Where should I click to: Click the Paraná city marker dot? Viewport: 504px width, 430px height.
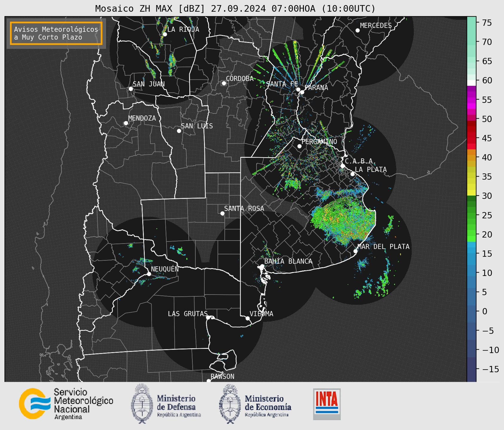click(x=302, y=92)
